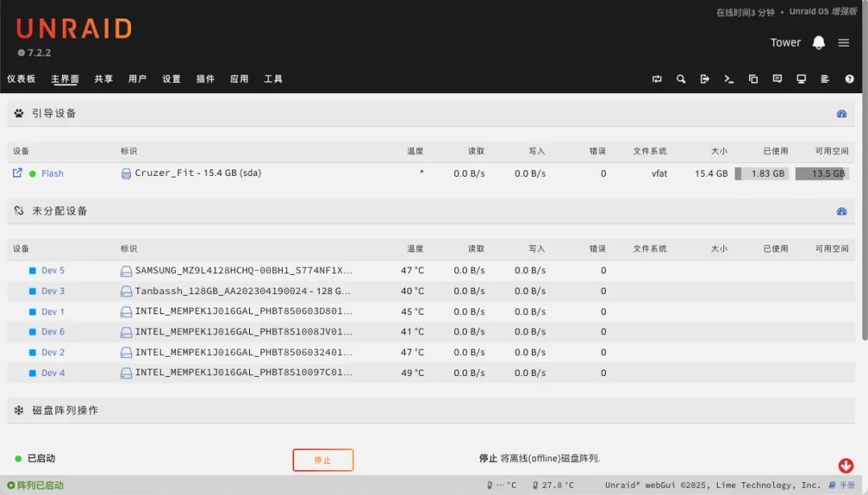Click the red scroll-down arrow button
Screen dimensions: 868x495
pos(845,465)
